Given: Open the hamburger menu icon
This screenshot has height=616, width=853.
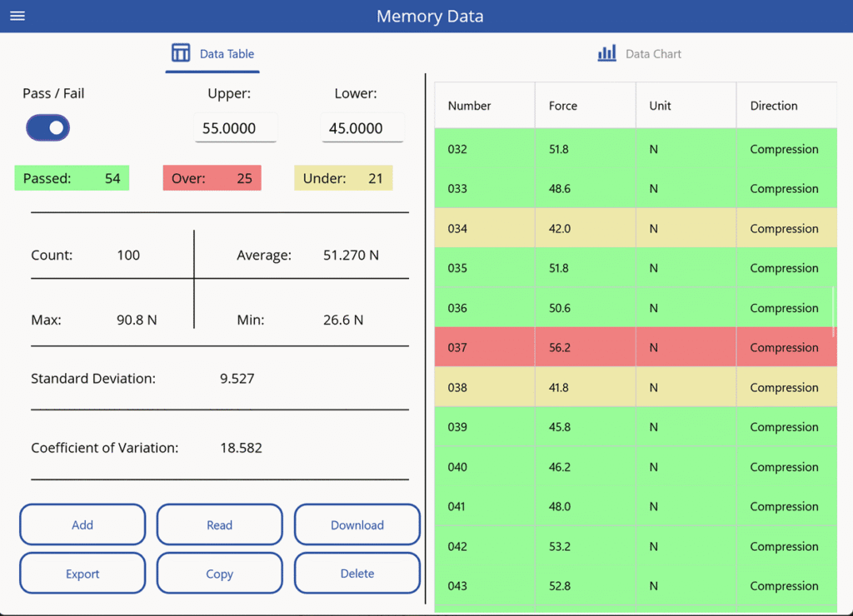Looking at the screenshot, I should click(17, 17).
